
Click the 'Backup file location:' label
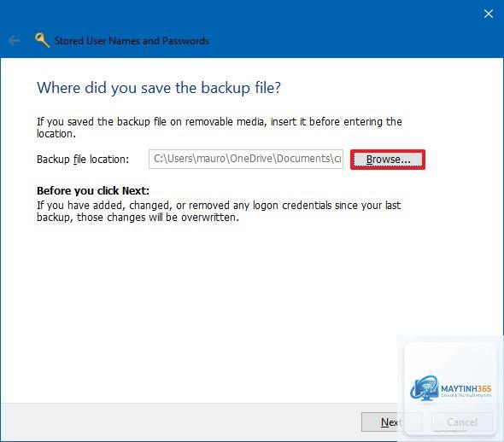tap(83, 160)
